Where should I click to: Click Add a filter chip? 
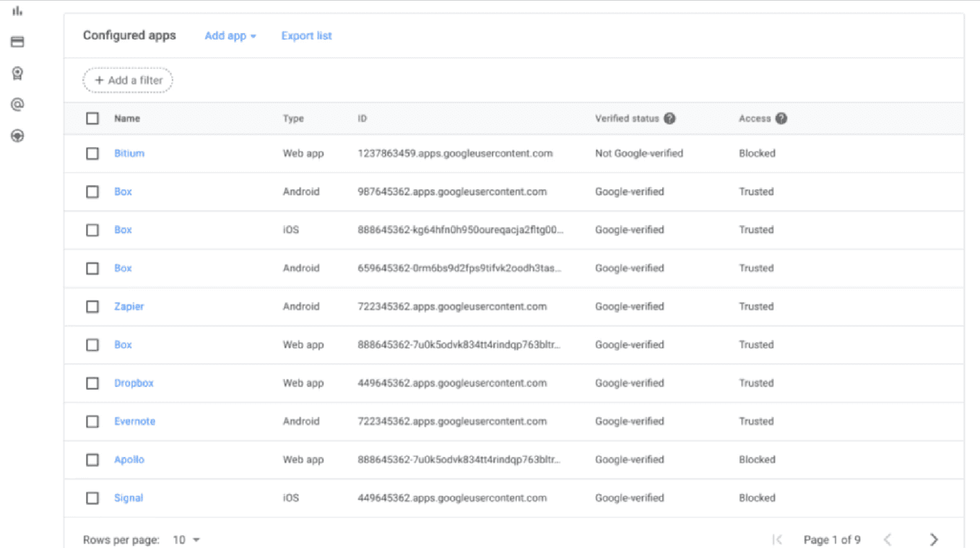(128, 80)
